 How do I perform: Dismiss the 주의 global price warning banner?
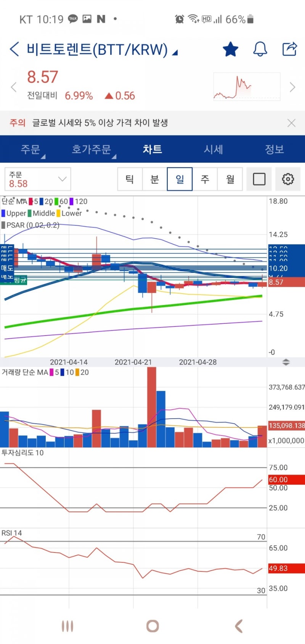pos(291,123)
